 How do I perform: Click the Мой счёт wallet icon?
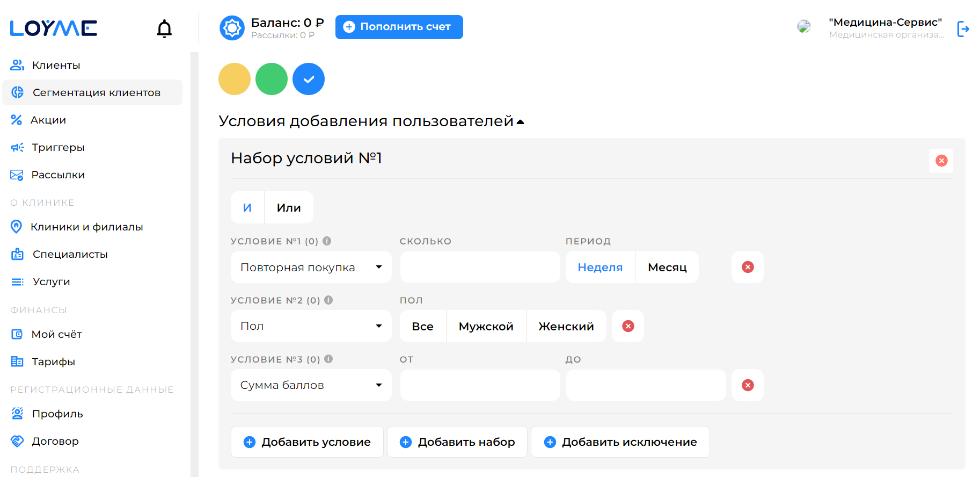click(x=17, y=334)
